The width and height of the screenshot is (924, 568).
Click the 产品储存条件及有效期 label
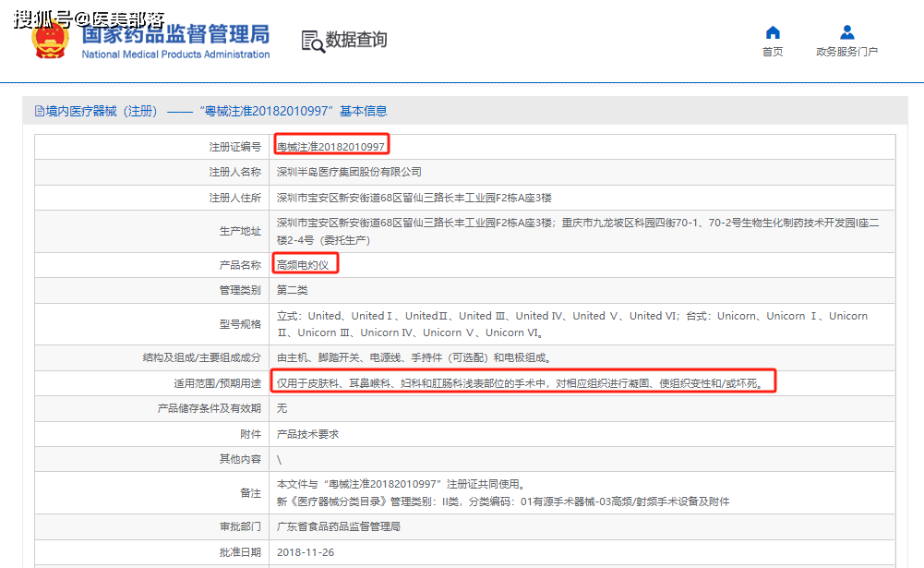pos(210,408)
